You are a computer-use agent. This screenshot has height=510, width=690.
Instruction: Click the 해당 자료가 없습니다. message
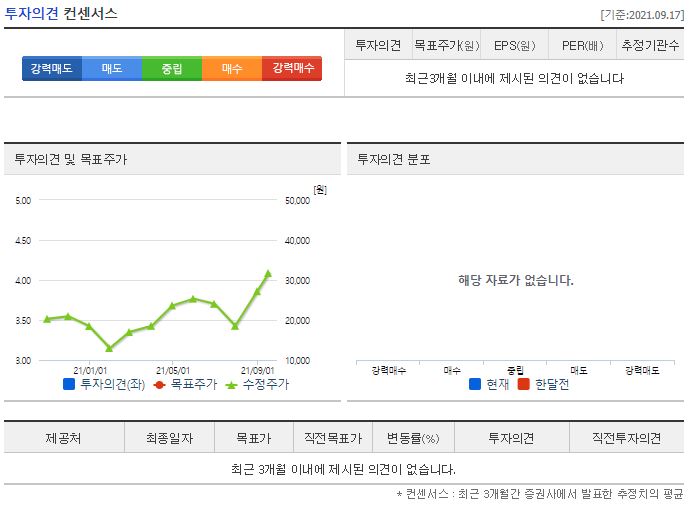tap(516, 280)
